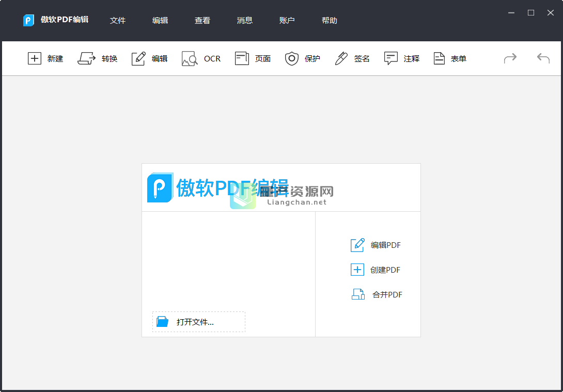Click the 表单 toolbar label
This screenshot has height=392, width=563.
click(x=459, y=58)
